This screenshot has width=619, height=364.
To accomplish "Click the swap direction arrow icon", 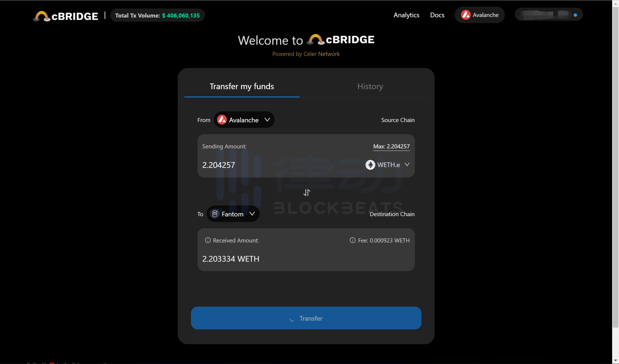I will [306, 192].
